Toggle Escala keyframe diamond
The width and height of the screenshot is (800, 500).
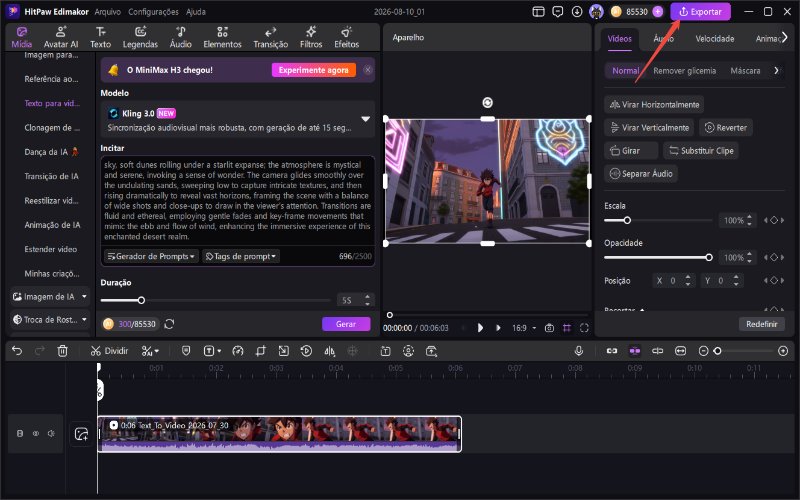[x=774, y=220]
